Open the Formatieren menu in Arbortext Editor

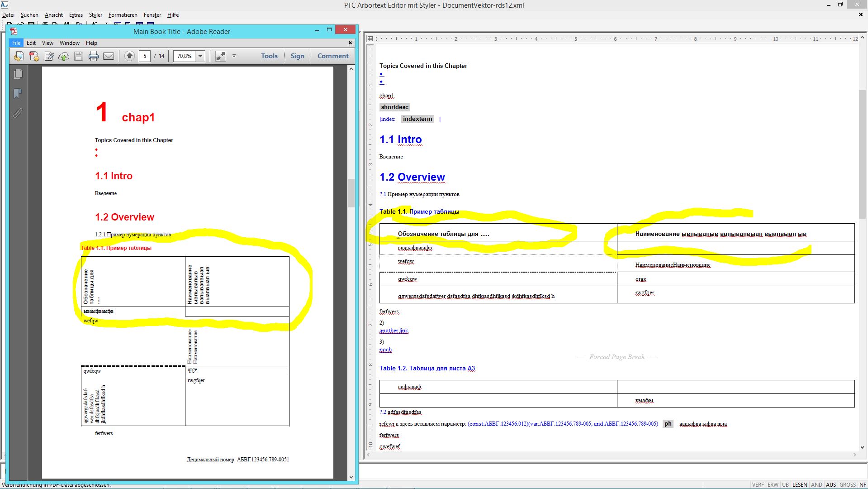123,15
